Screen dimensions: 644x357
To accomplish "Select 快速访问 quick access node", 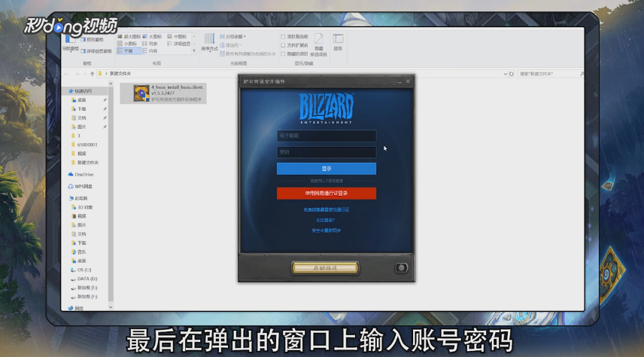I will point(80,91).
